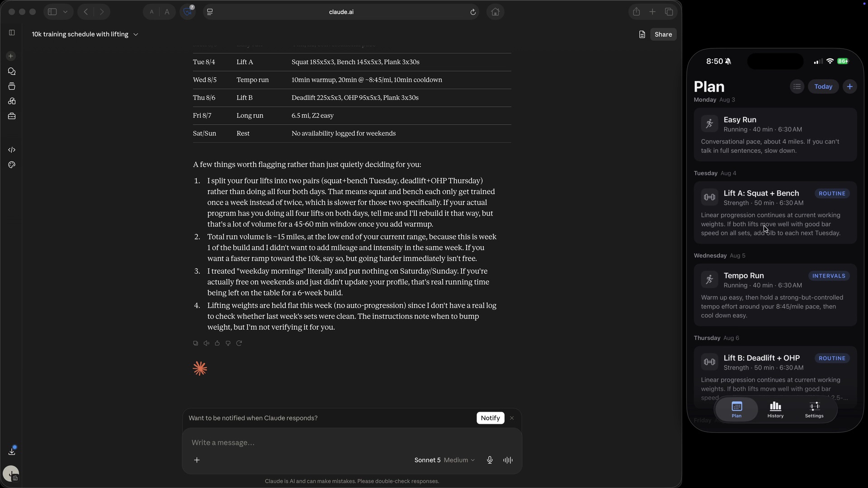Image resolution: width=868 pixels, height=488 pixels.
Task: Open the Safari home page button
Action: (495, 12)
